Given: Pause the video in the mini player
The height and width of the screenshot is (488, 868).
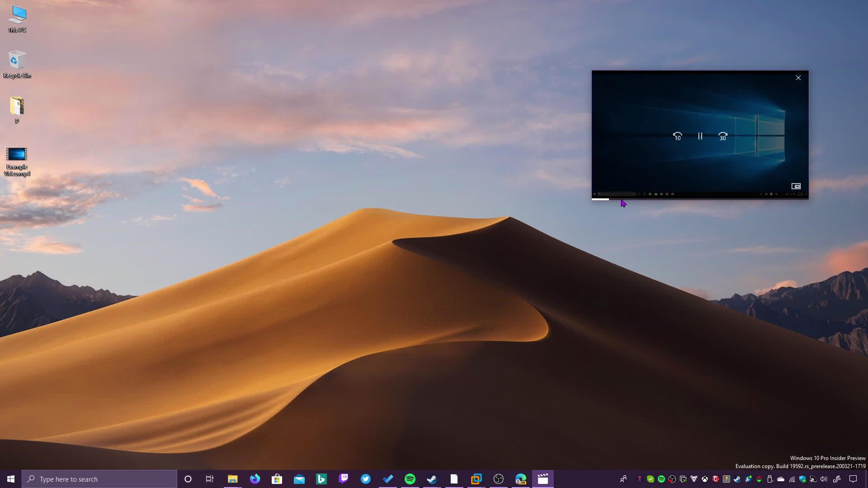Looking at the screenshot, I should [700, 136].
